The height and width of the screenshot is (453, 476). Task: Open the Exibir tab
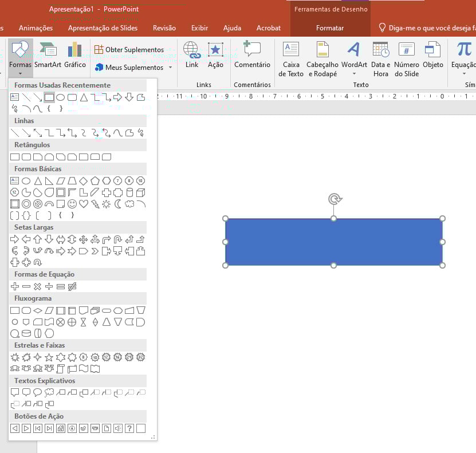(199, 28)
